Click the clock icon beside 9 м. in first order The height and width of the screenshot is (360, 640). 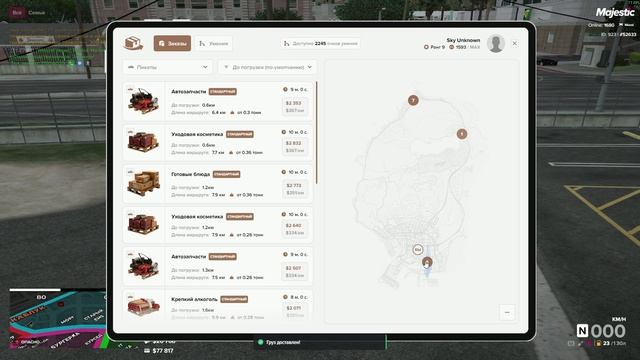pos(285,89)
